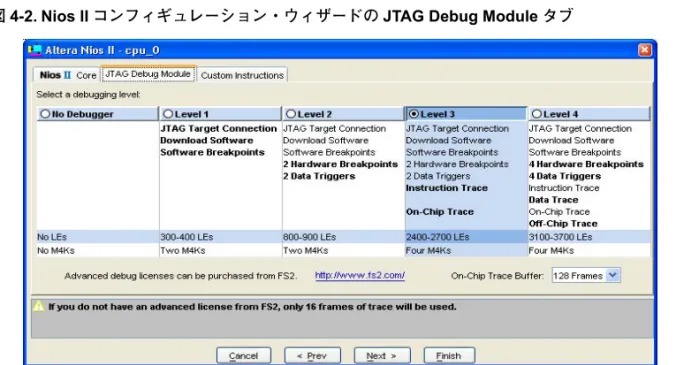
Task: Click bold 'Instruction Trace' under Level 3
Action: [x=447, y=188]
